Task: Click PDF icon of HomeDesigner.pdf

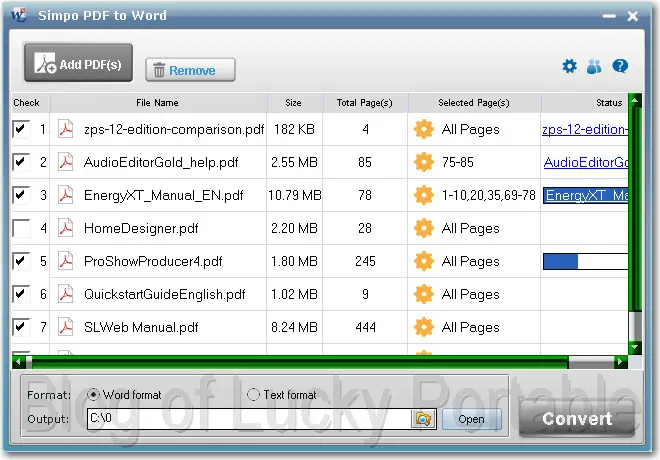Action: pyautogui.click(x=66, y=228)
